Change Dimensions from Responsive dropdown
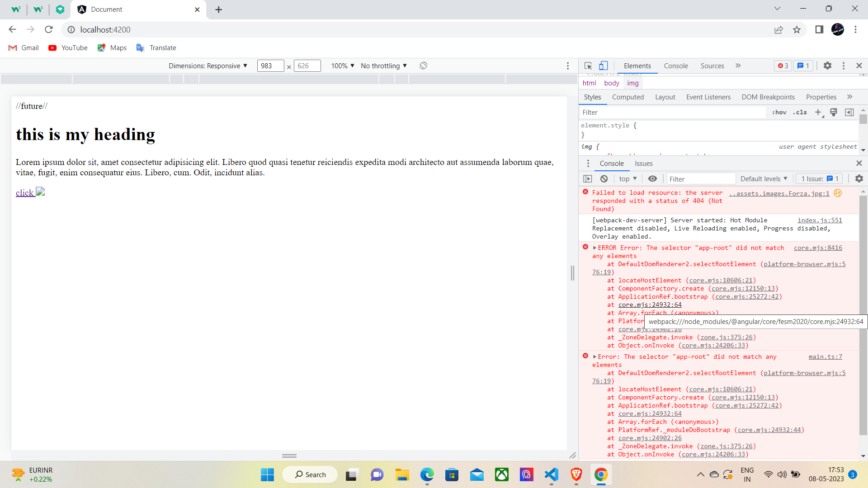Viewport: 868px width, 488px height. (x=208, y=66)
